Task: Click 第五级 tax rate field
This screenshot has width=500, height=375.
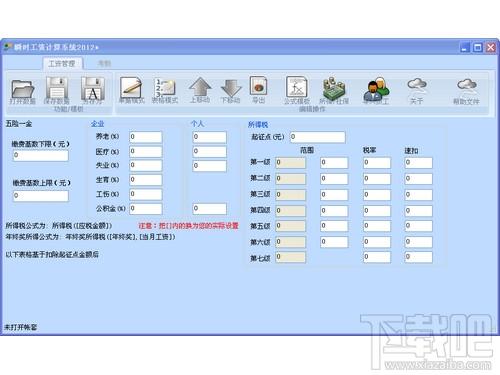Action: coord(377,226)
